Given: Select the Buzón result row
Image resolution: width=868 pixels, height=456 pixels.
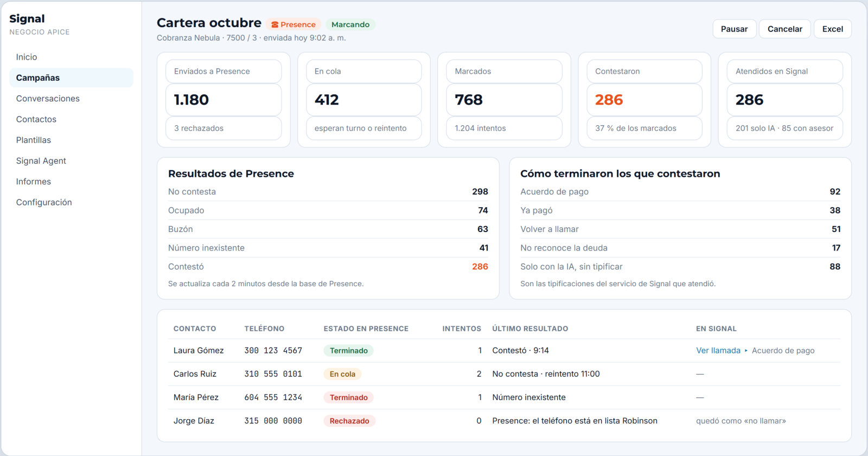Looking at the screenshot, I should [x=328, y=229].
